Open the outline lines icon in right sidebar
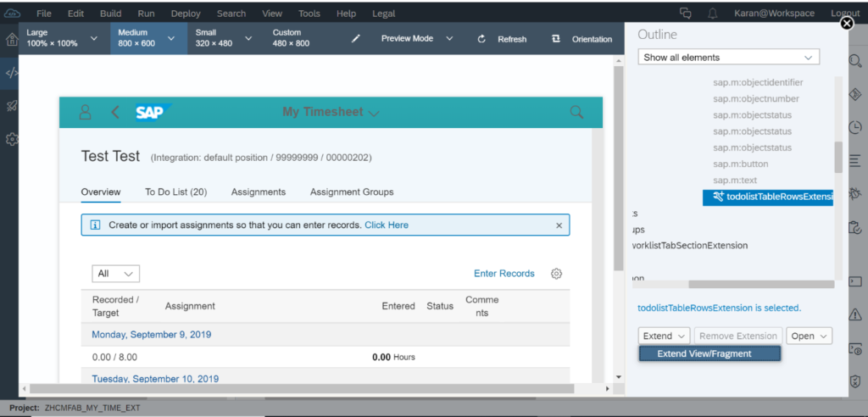The width and height of the screenshot is (868, 417). coord(854,160)
